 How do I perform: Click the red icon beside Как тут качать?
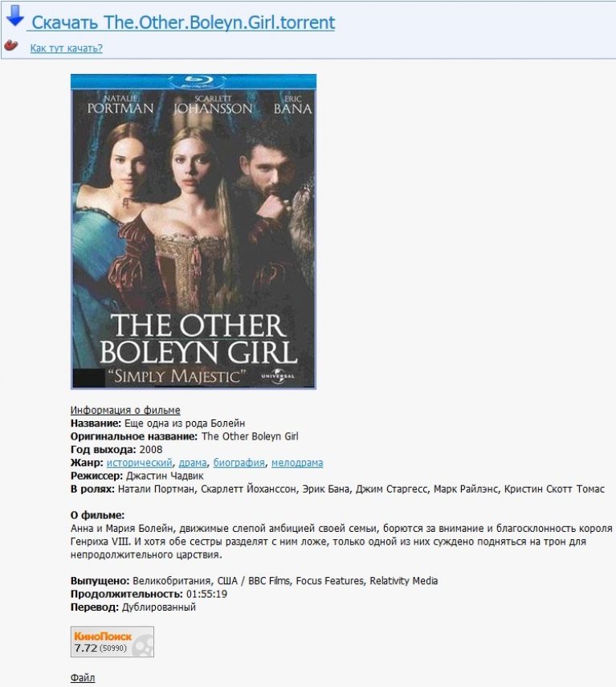[x=11, y=45]
